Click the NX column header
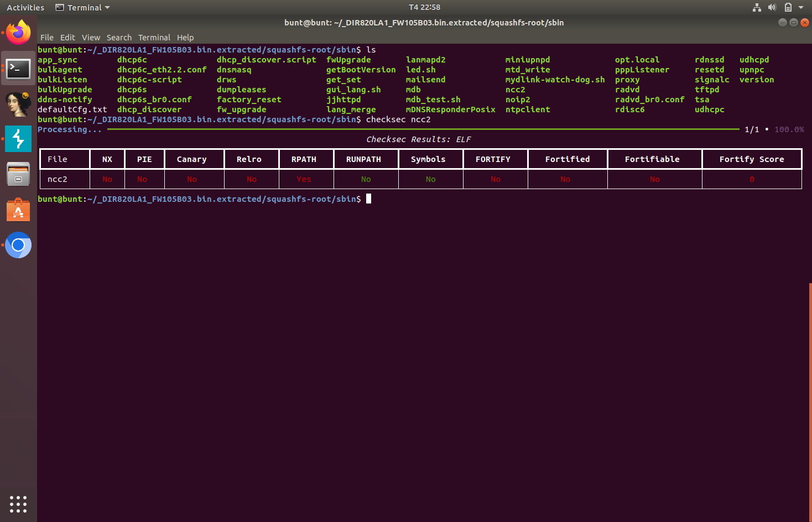 tap(107, 159)
